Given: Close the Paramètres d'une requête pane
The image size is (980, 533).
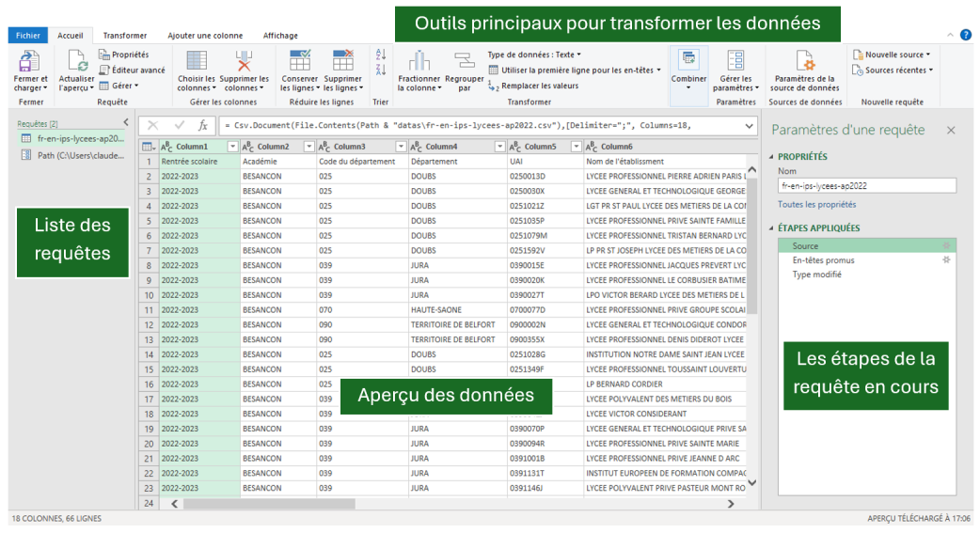Looking at the screenshot, I should tap(951, 130).
